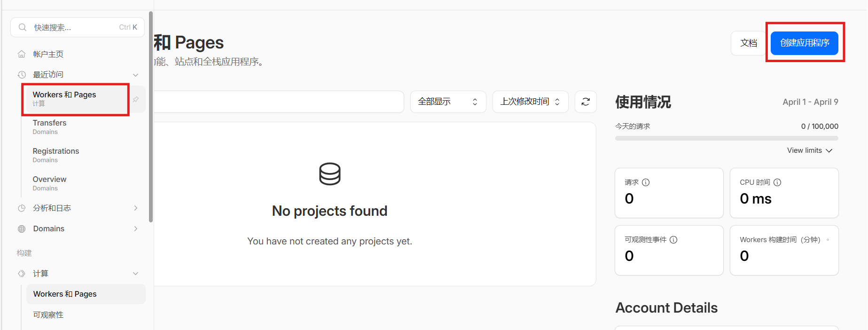868x330 pixels.
Task: Focus the 快速搜索 input field
Action: pyautogui.click(x=78, y=27)
